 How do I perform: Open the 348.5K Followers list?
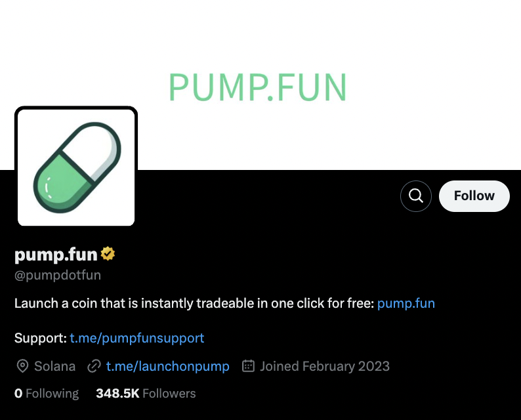[x=146, y=394]
